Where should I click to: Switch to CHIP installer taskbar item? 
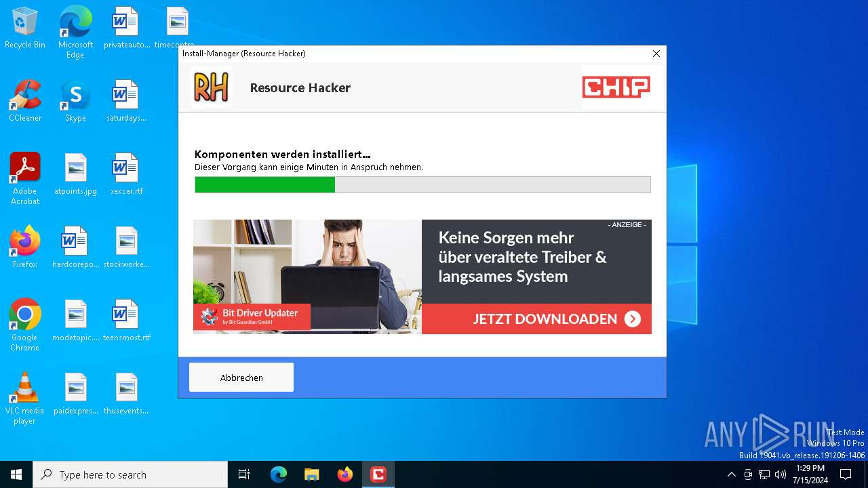coord(378,474)
